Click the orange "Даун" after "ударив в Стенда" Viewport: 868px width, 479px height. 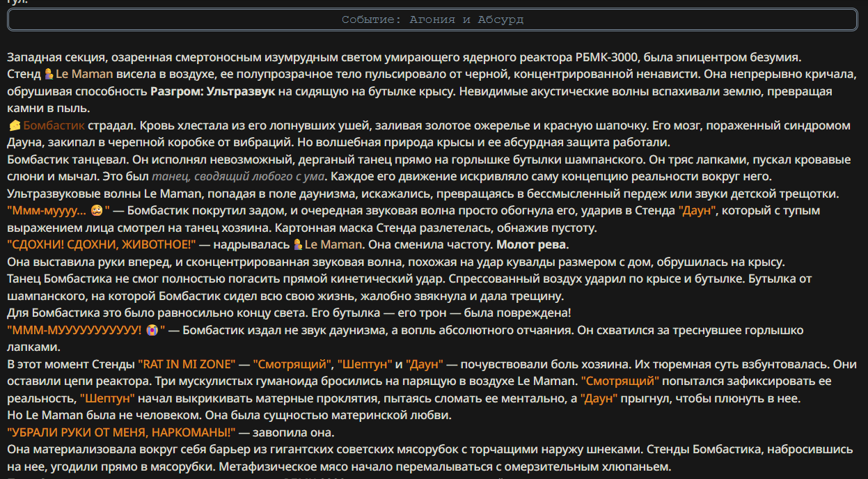(x=697, y=210)
